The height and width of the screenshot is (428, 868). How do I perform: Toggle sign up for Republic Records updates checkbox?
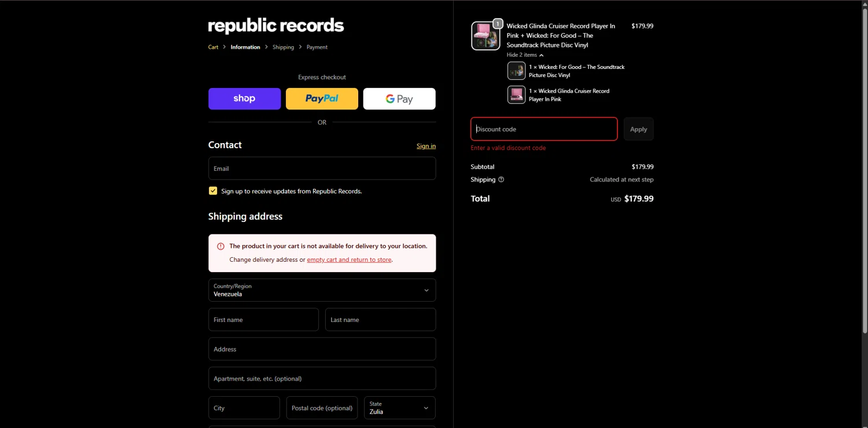point(213,191)
